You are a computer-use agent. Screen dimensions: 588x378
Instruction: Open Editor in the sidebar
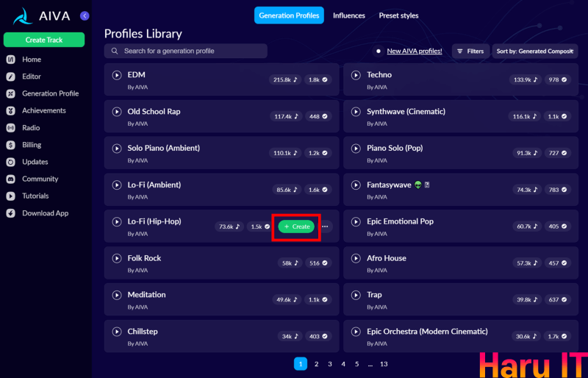(x=32, y=76)
